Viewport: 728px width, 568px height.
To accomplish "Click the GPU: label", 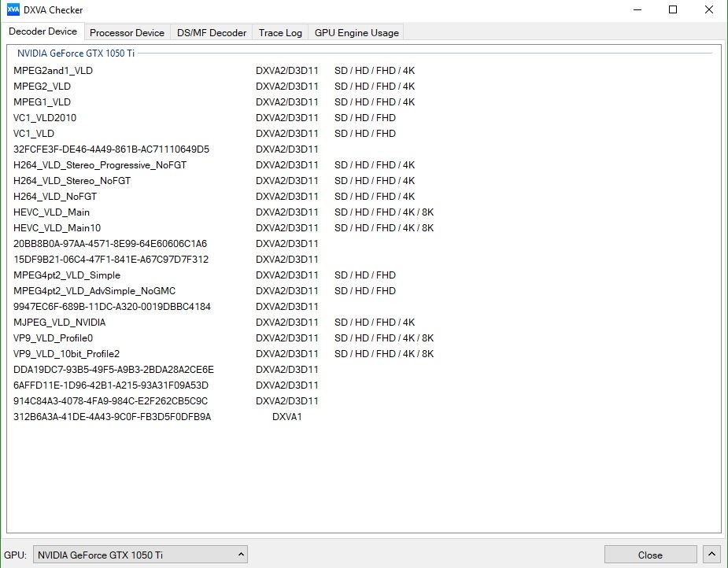I will (15, 555).
